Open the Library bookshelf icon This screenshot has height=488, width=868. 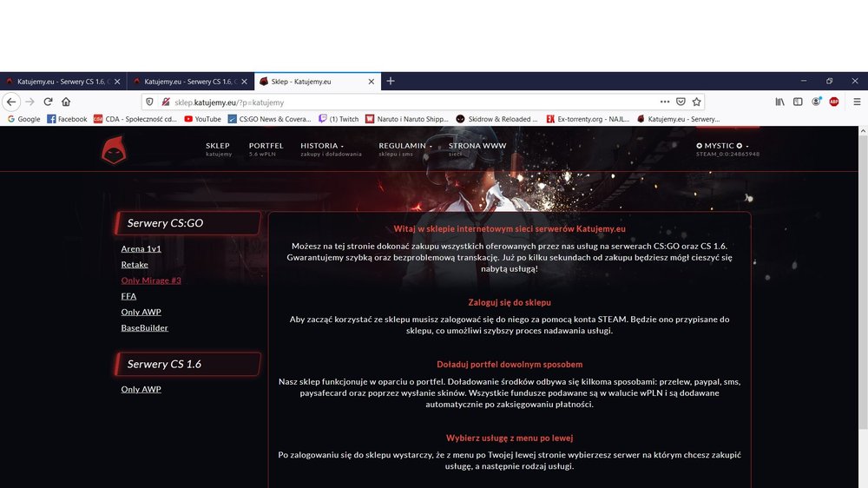click(779, 102)
